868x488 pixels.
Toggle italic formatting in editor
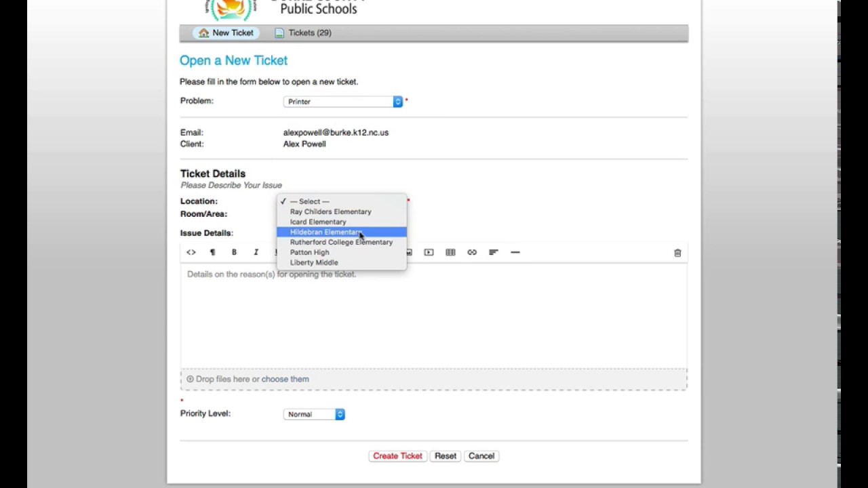(x=256, y=252)
